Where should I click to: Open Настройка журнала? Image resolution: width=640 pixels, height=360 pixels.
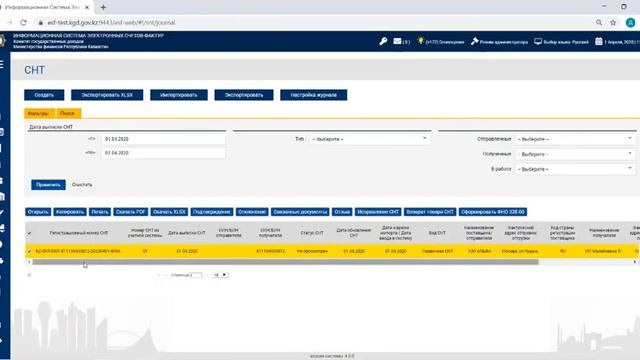point(313,95)
